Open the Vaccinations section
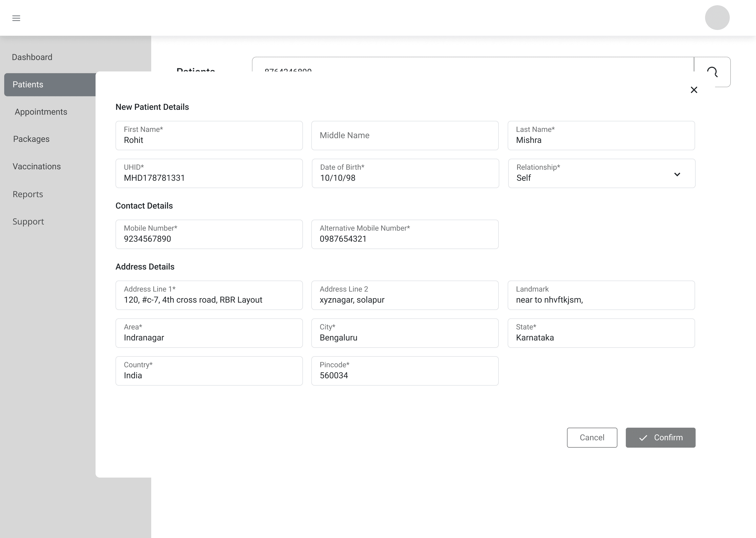The height and width of the screenshot is (538, 756). click(37, 167)
